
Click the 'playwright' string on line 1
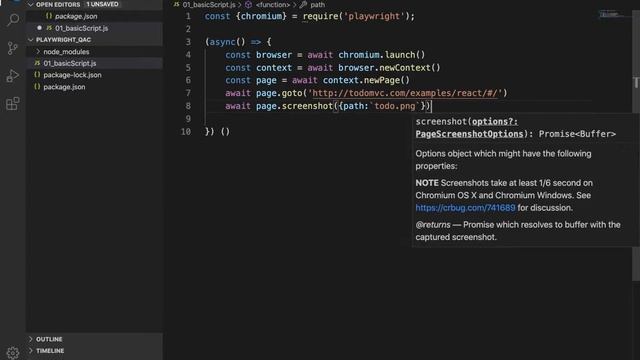point(374,16)
